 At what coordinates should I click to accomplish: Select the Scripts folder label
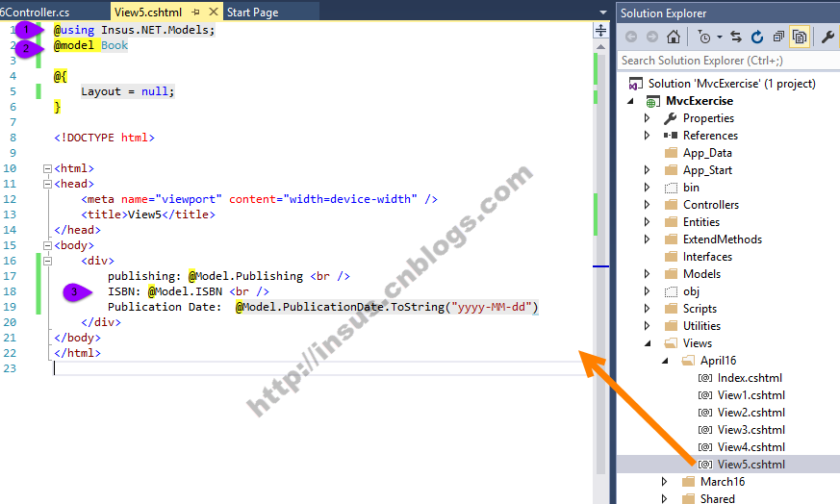point(700,309)
